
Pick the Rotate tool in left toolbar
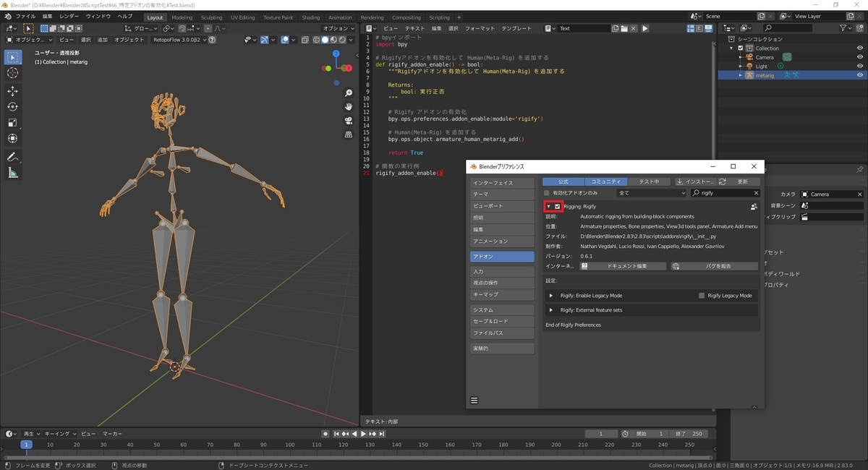coord(13,106)
